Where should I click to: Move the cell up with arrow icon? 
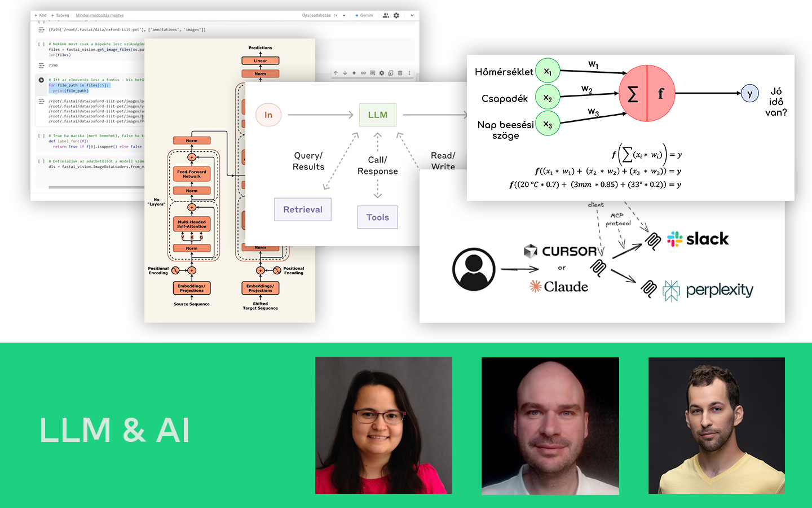point(336,73)
